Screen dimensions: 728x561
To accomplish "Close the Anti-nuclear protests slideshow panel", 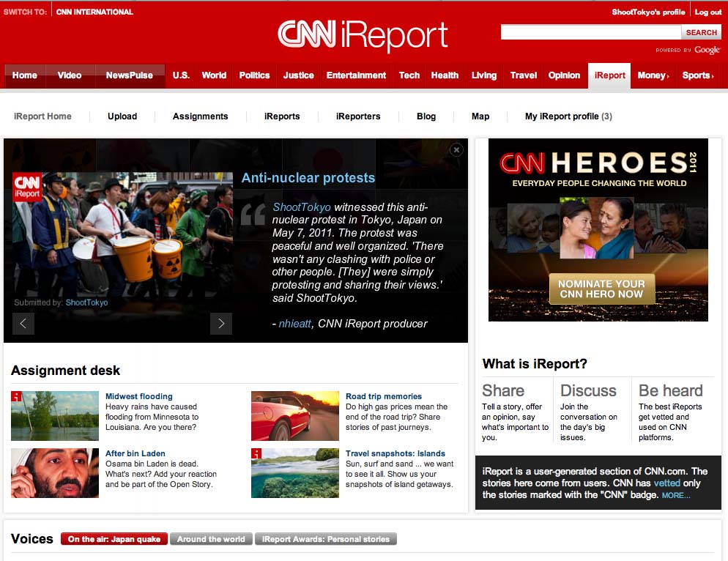I will [456, 150].
